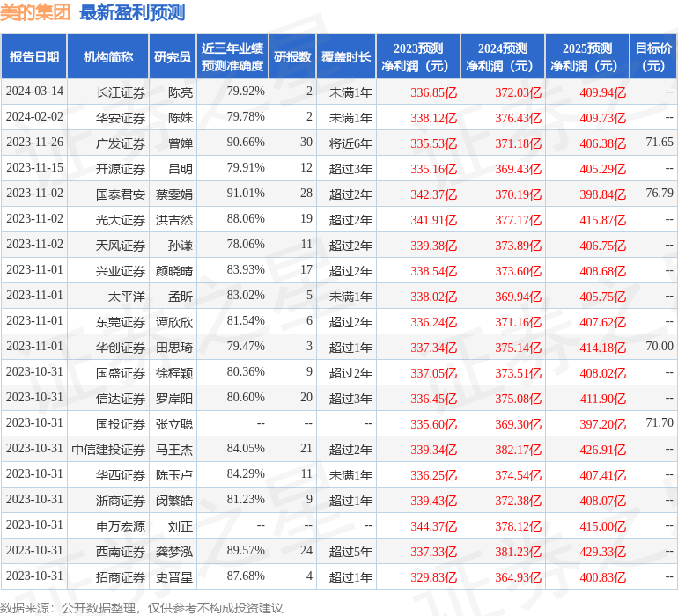Select the 2024-03-14 report date cell
The image size is (678, 616).
pyautogui.click(x=35, y=92)
